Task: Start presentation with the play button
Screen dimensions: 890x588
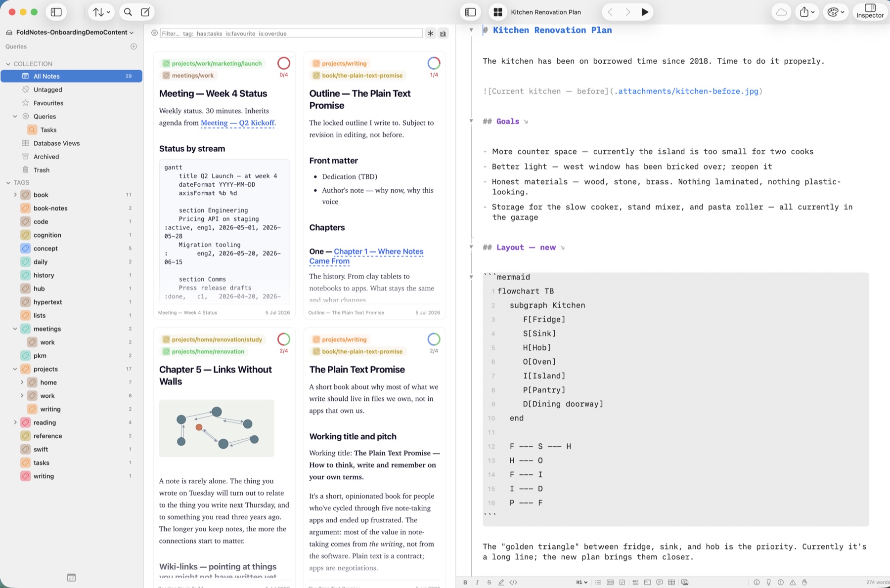Action: click(x=645, y=12)
